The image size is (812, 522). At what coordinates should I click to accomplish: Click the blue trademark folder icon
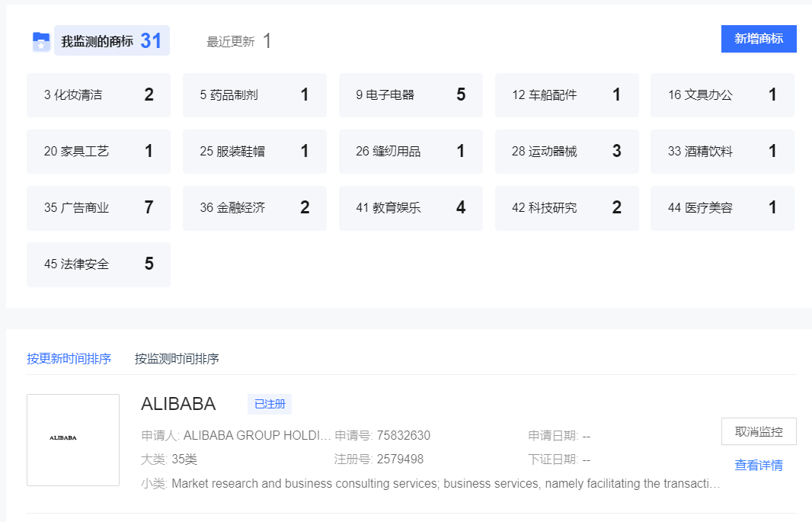(x=42, y=40)
